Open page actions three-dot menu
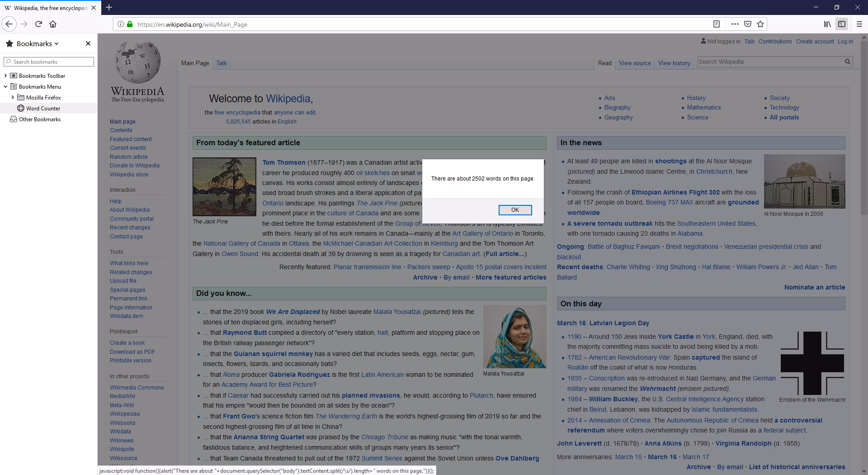This screenshot has height=475, width=868. point(735,24)
